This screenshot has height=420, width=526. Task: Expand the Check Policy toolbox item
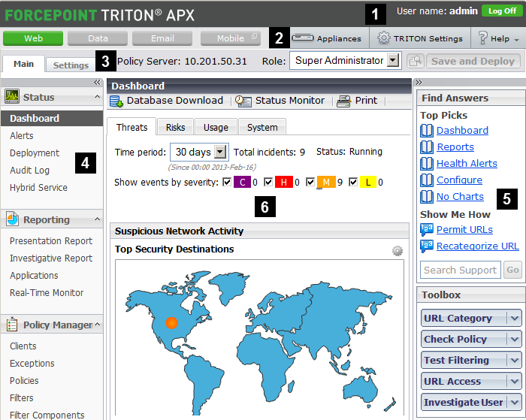tap(515, 339)
